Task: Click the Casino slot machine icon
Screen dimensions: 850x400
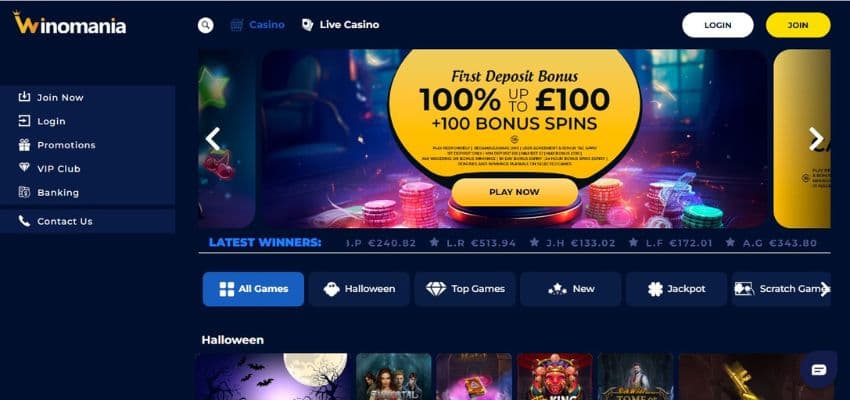Action: click(x=237, y=25)
